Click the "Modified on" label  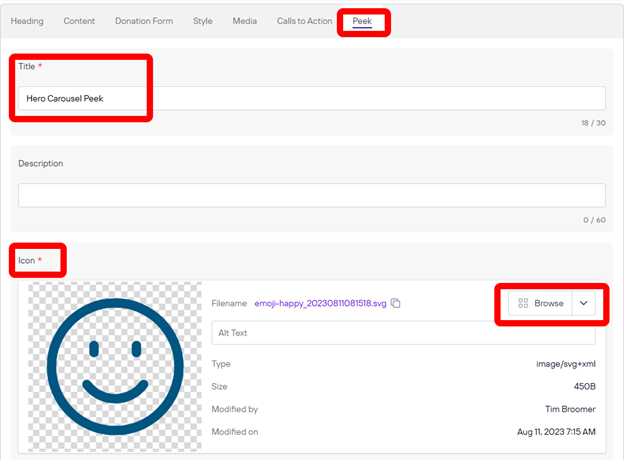tap(235, 432)
